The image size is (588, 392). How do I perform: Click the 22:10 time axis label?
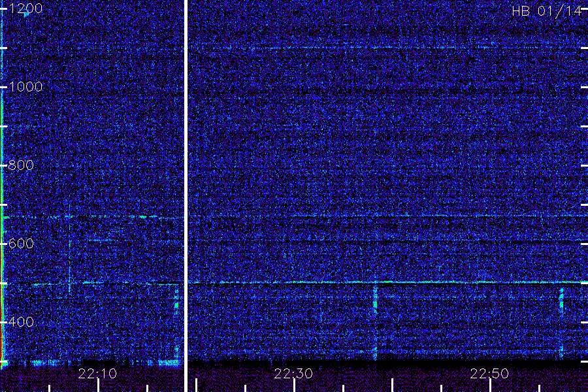97,374
